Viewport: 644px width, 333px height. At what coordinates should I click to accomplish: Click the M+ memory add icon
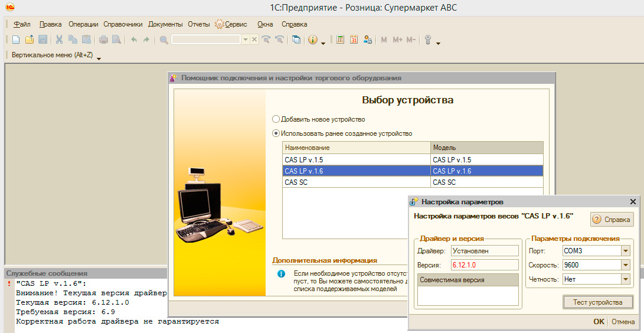click(398, 40)
